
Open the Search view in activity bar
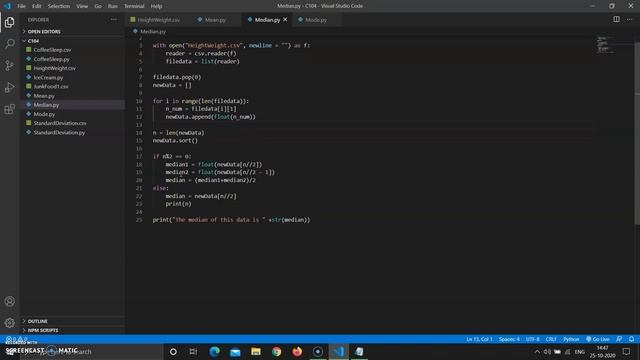click(9, 44)
